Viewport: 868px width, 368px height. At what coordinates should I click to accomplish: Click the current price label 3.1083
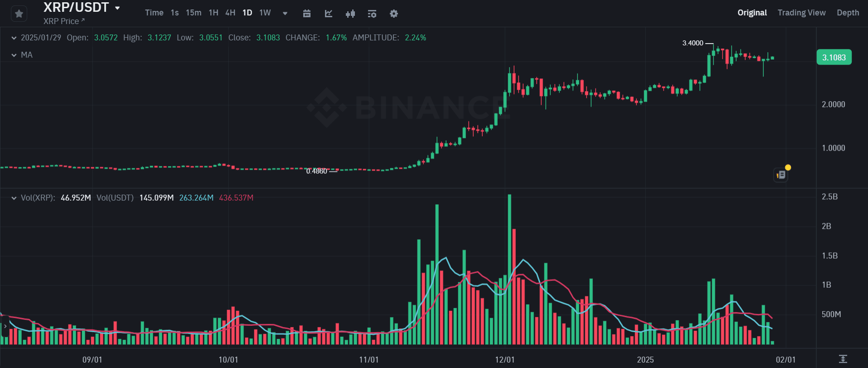click(834, 58)
